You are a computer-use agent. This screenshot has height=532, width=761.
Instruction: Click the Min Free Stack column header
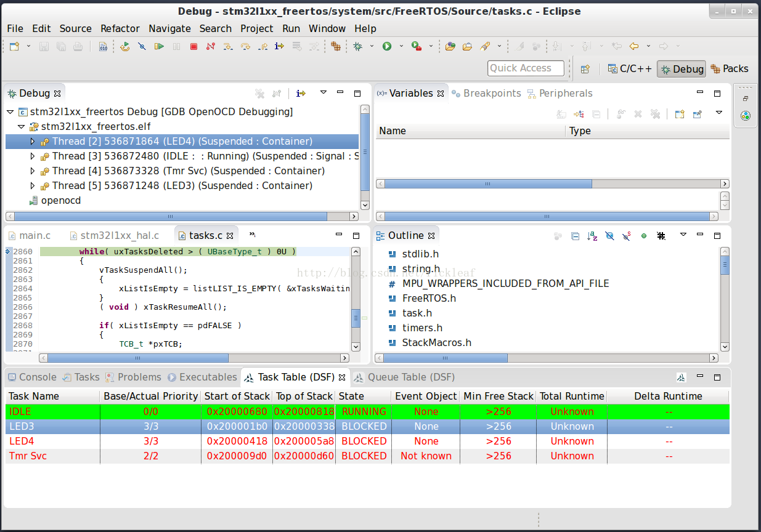(499, 396)
